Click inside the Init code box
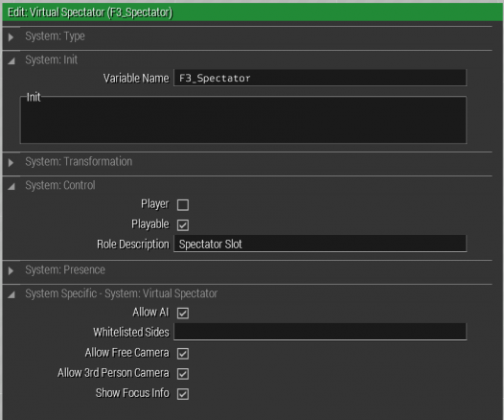Image resolution: width=504 pixels, height=420 pixels. (243, 120)
